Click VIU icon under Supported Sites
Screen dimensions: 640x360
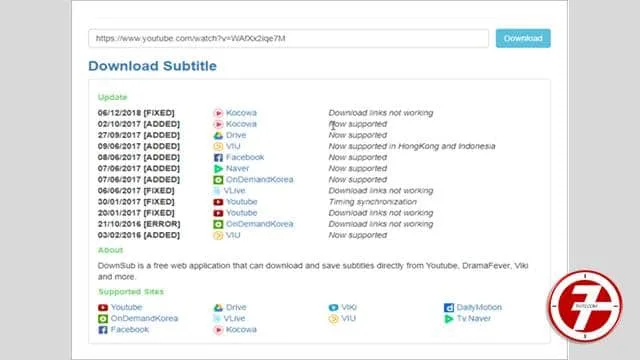[333, 319]
